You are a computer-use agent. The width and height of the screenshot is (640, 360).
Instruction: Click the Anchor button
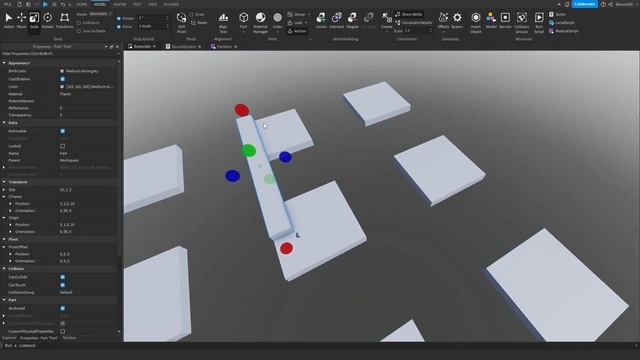[x=297, y=31]
